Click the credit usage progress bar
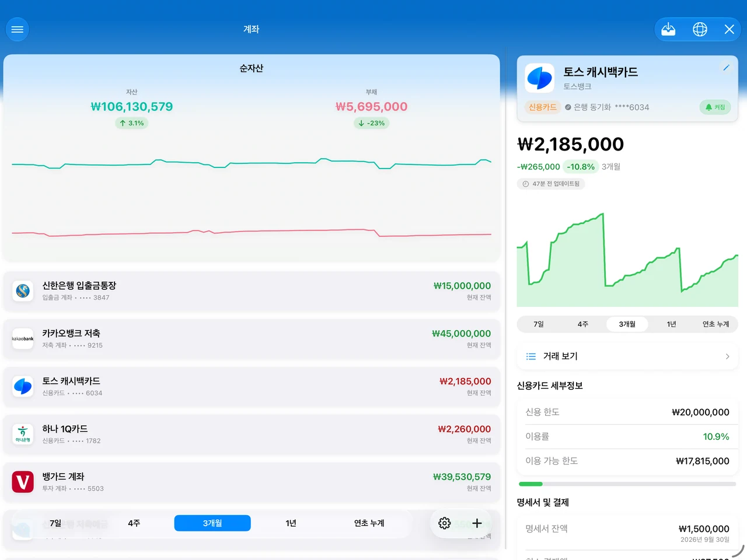The width and height of the screenshot is (747, 560). (627, 484)
